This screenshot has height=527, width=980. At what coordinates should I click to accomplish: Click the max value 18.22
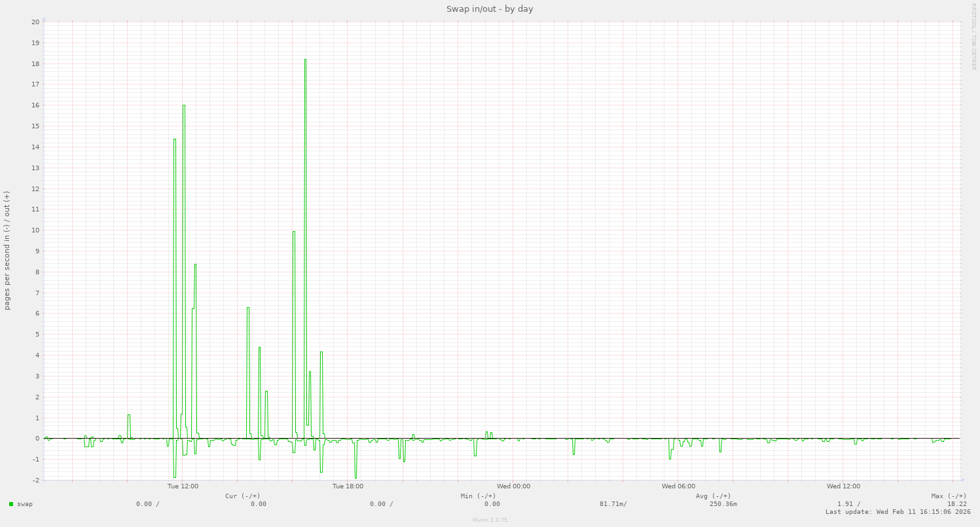click(956, 504)
